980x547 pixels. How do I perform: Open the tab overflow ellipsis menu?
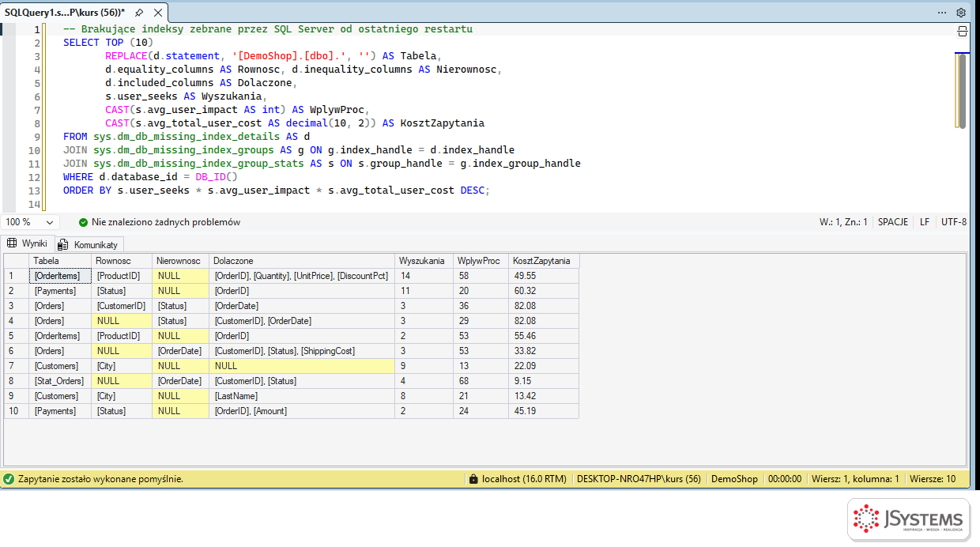[942, 13]
